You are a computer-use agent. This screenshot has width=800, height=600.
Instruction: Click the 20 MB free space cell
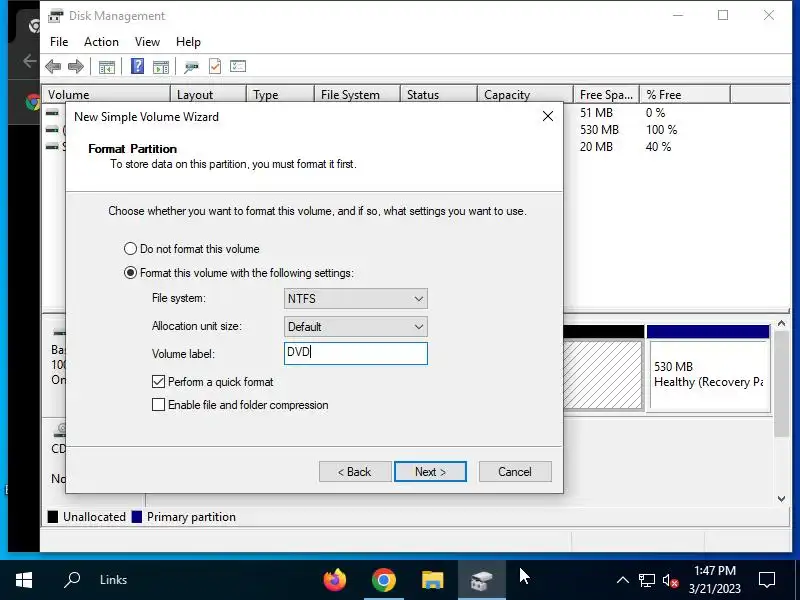click(x=596, y=146)
